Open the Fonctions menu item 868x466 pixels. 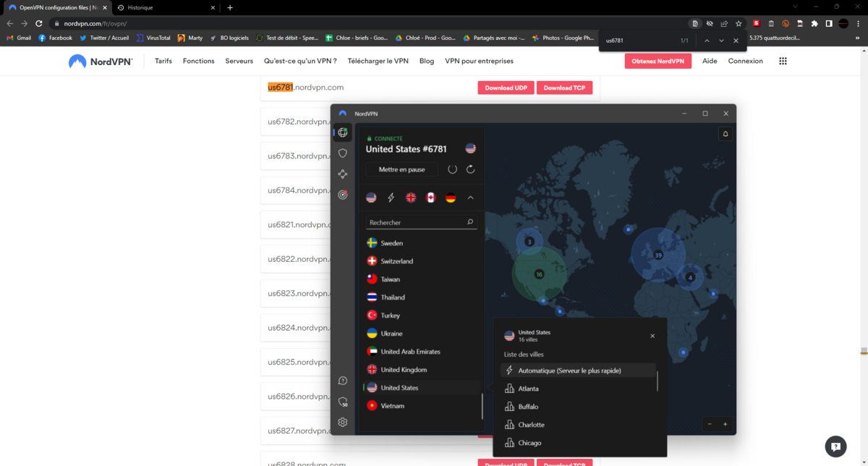click(x=199, y=61)
